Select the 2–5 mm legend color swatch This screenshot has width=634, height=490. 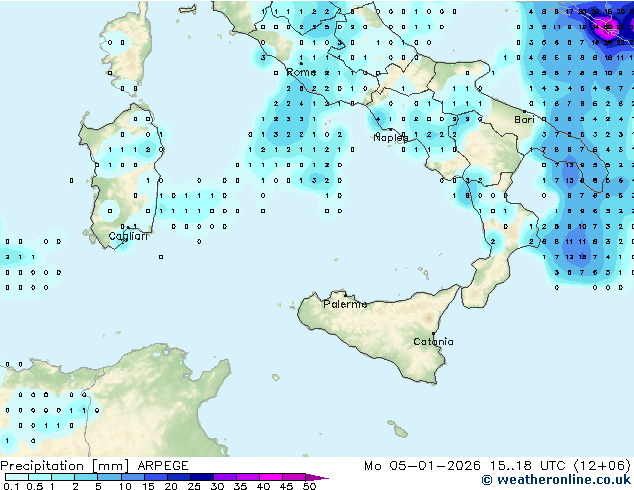point(86,477)
